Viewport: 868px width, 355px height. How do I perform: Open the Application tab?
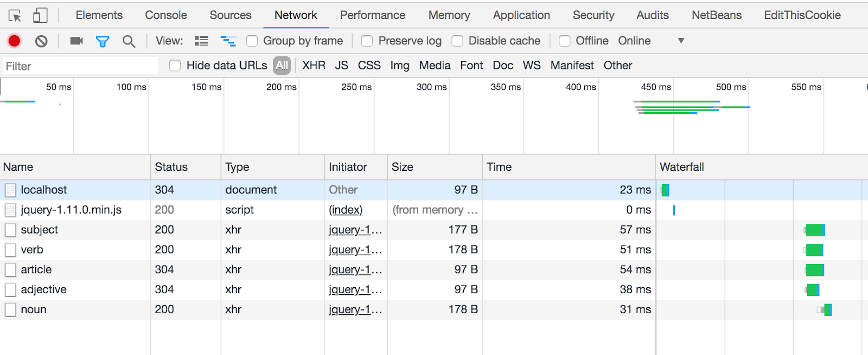[521, 15]
